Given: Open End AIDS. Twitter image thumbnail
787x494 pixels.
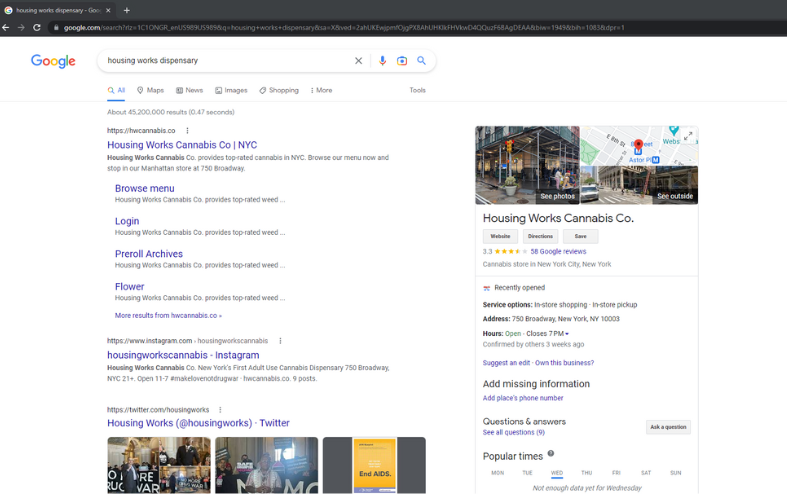Looking at the screenshot, I should (374, 465).
